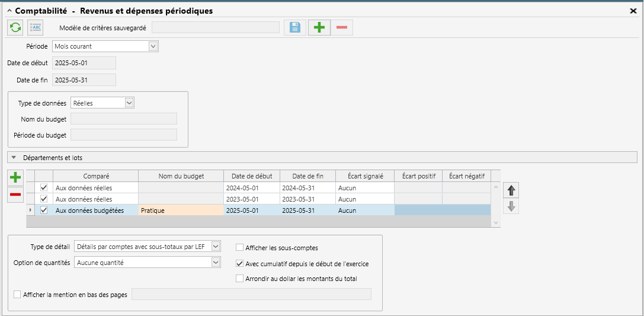Viewport: 644px width, 316px height.
Task: Click the table scrollbar up arrow
Action: click(496, 187)
